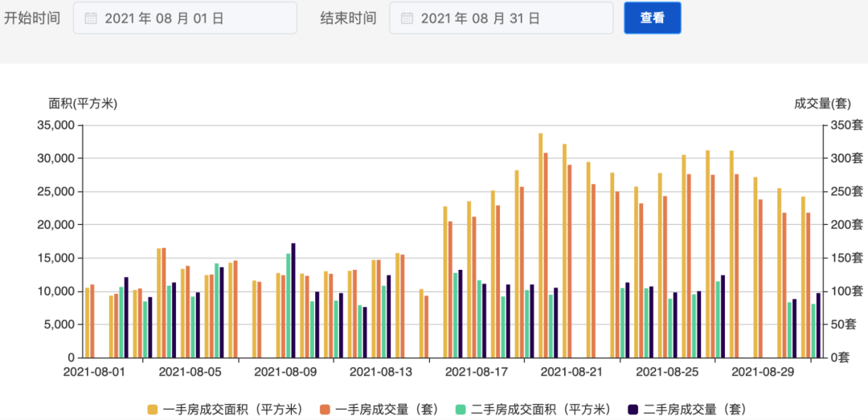Open the 结束时间 date picker field
This screenshot has height=420, width=868.
(x=501, y=18)
